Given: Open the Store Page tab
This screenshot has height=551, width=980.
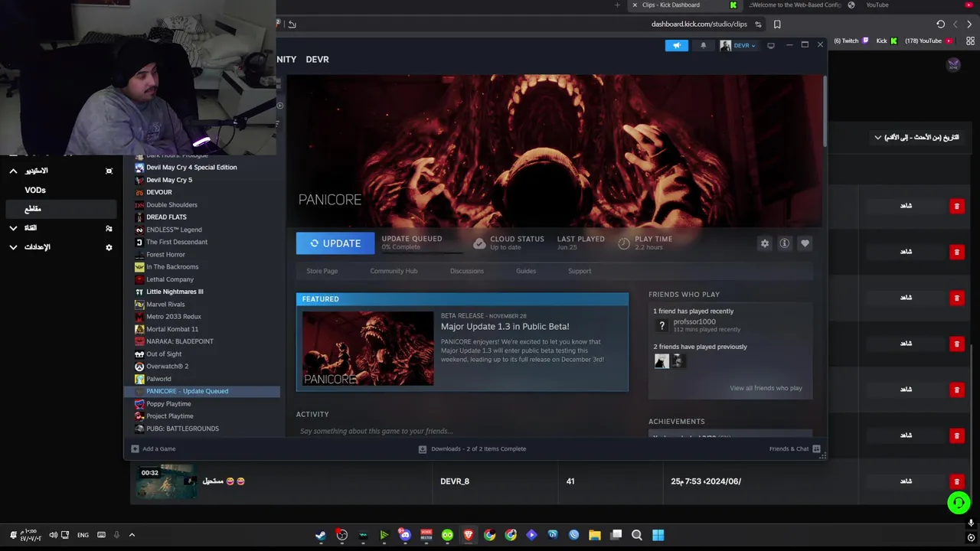Looking at the screenshot, I should [322, 271].
